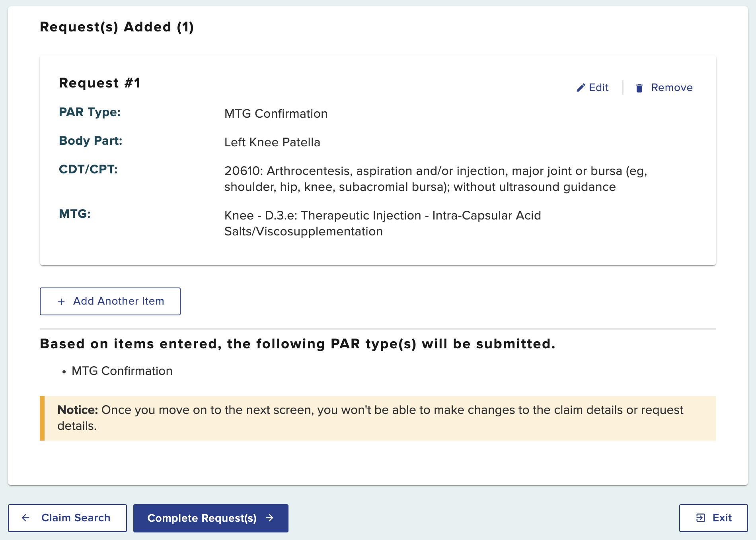This screenshot has height=540, width=756.
Task: Click the Exit button label
Action: click(x=722, y=518)
